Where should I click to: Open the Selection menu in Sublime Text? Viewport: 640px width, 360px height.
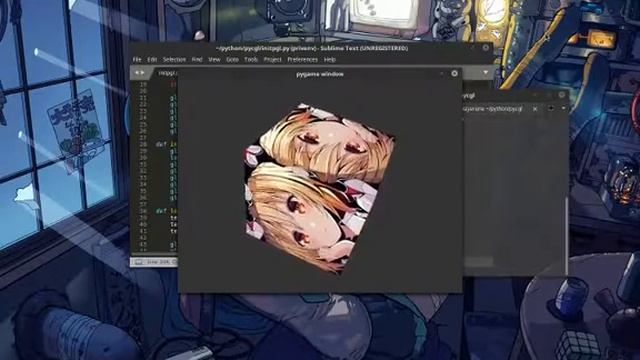pos(174,60)
